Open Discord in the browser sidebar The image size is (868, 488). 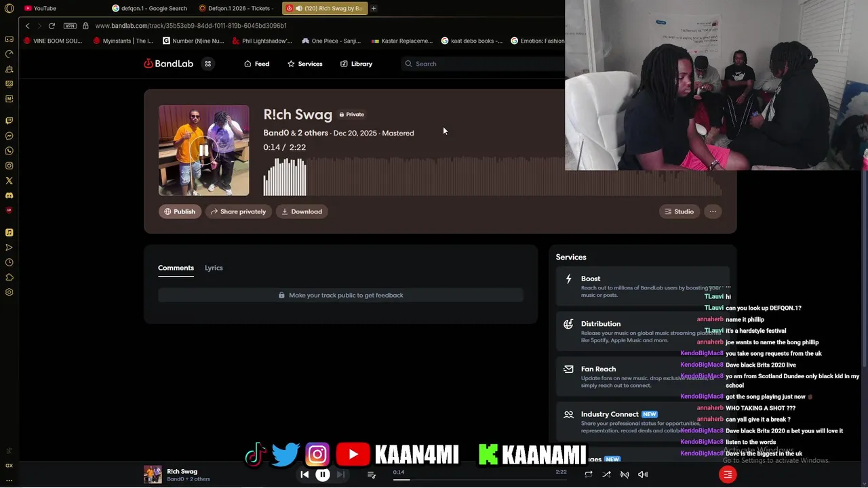(x=9, y=195)
